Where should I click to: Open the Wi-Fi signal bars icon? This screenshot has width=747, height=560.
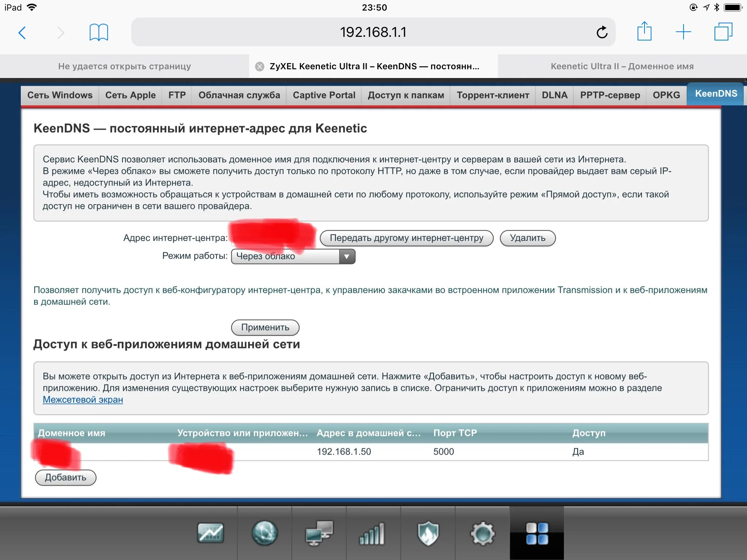[373, 533]
